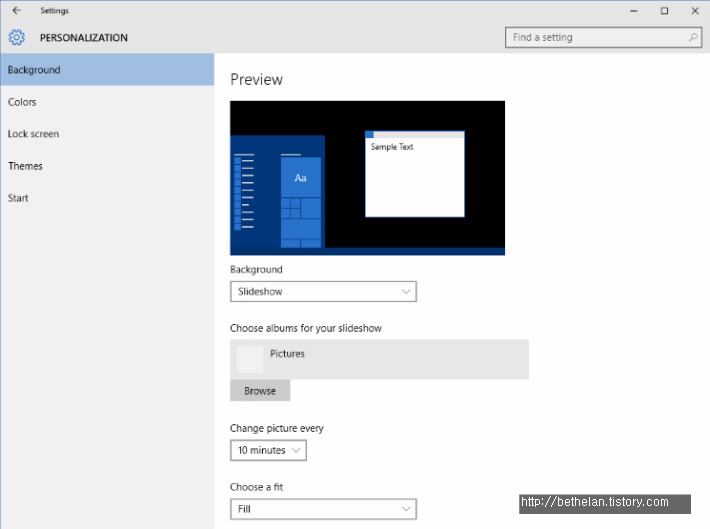
Task: Click the Preview heading
Action: click(256, 80)
